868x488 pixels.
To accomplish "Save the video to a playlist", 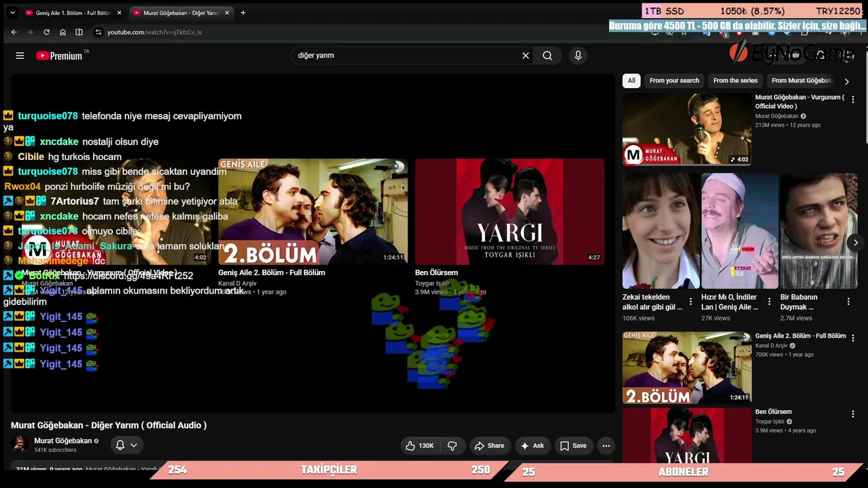I will (573, 445).
